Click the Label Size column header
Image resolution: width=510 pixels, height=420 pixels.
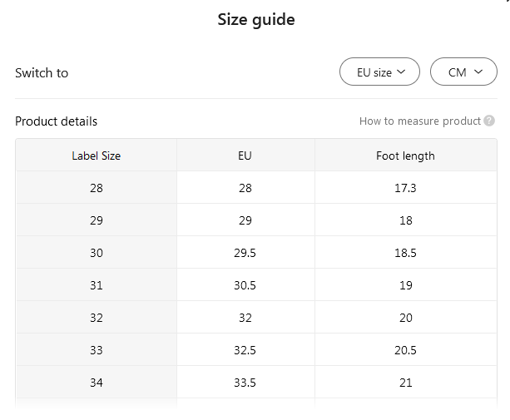[97, 156]
